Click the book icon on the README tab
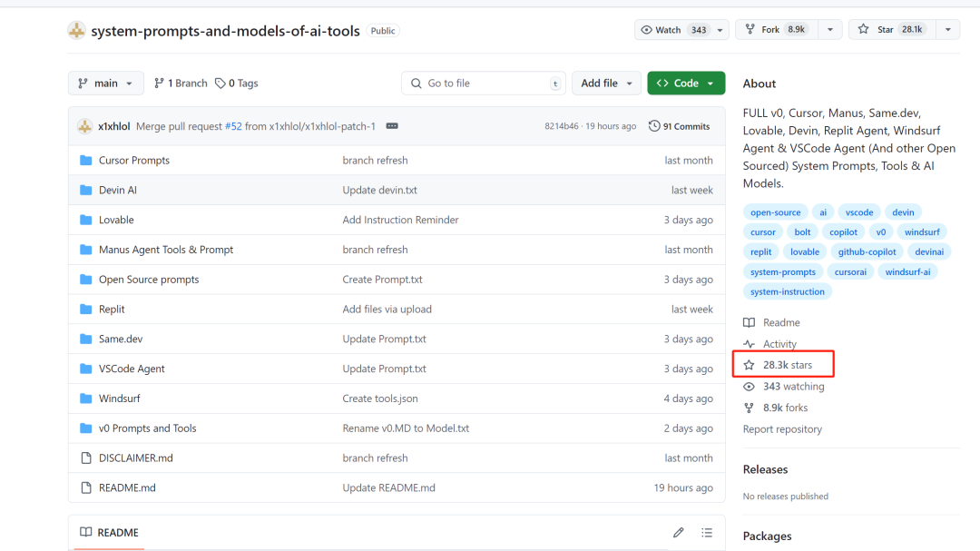Screen dimensions: 980x551 [x=85, y=532]
